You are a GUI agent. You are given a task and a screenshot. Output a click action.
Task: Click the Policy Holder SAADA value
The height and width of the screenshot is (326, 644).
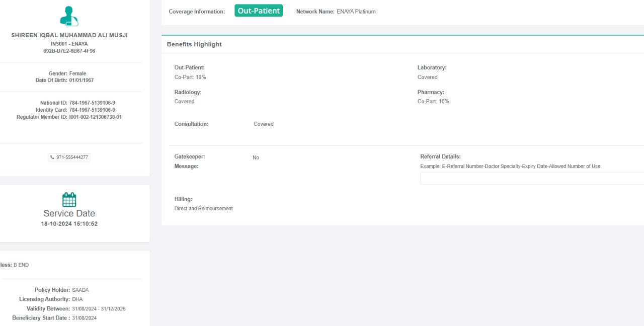point(80,290)
